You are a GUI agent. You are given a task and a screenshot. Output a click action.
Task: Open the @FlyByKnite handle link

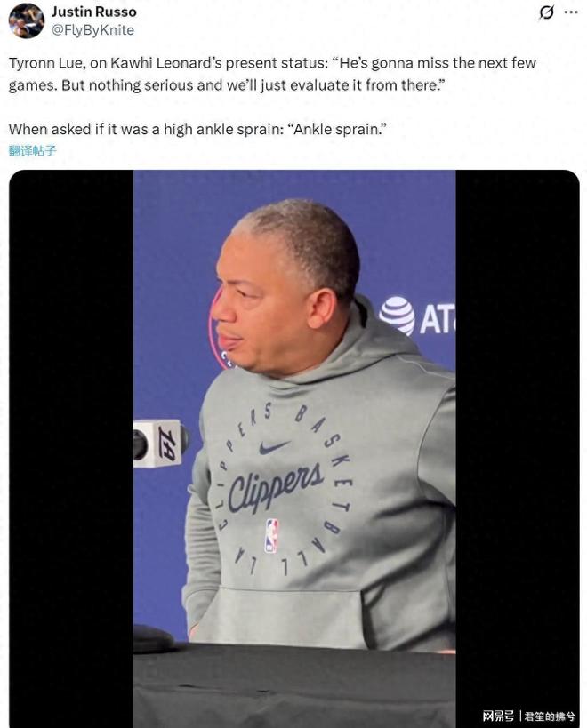(92, 30)
